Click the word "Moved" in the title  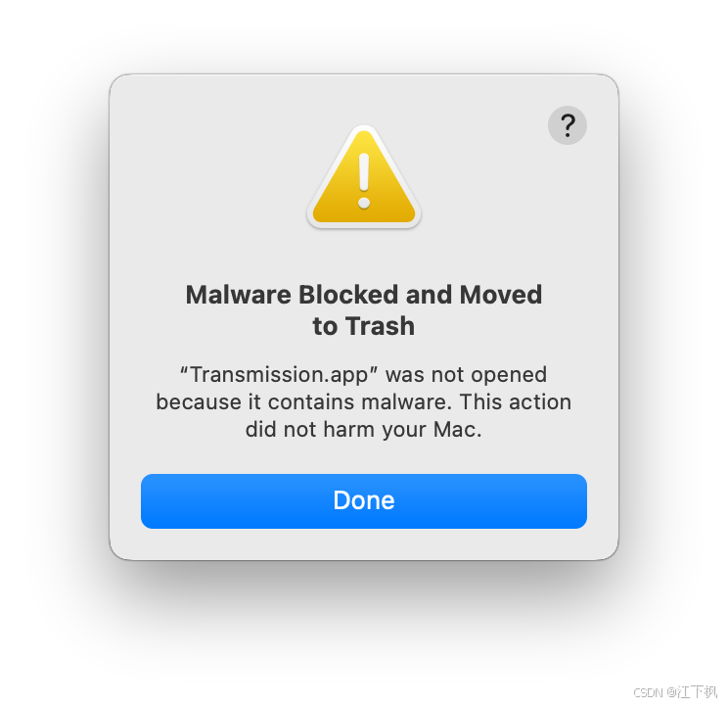point(501,295)
